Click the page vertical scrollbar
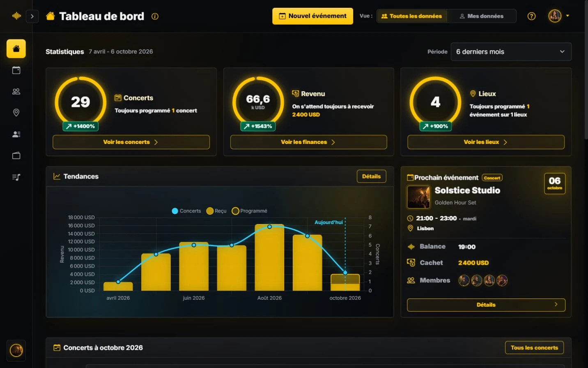This screenshot has height=368, width=588. [586, 70]
